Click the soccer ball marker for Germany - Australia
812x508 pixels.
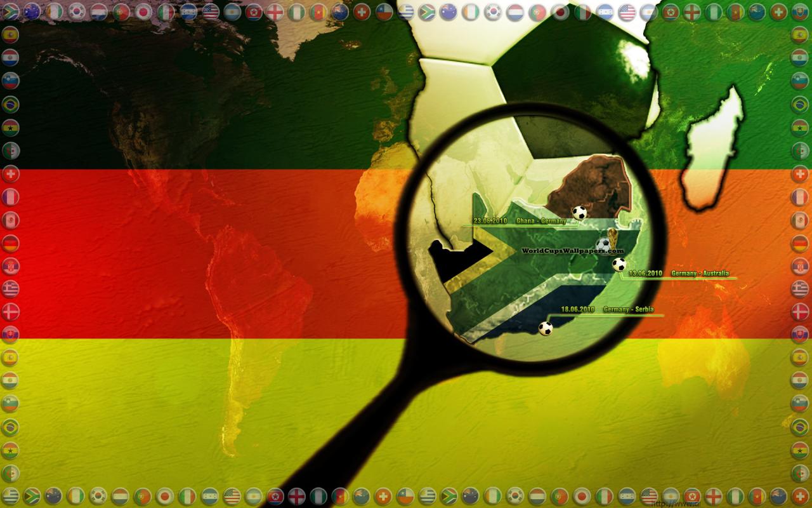point(619,264)
